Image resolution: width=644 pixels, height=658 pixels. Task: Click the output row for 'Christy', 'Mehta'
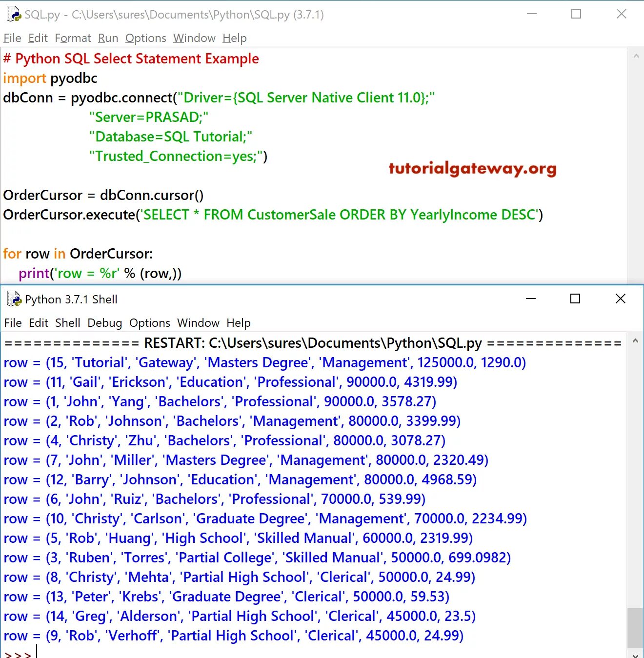pos(239,577)
